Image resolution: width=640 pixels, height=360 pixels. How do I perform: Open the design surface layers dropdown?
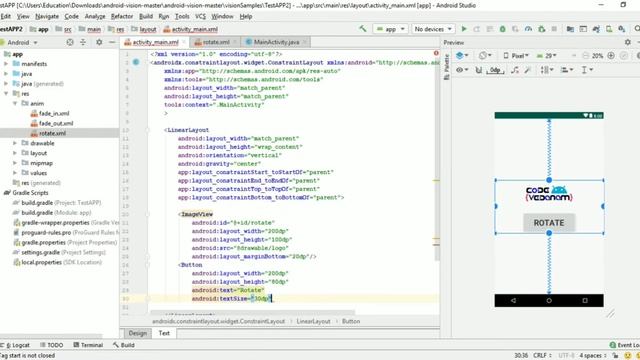[x=462, y=56]
